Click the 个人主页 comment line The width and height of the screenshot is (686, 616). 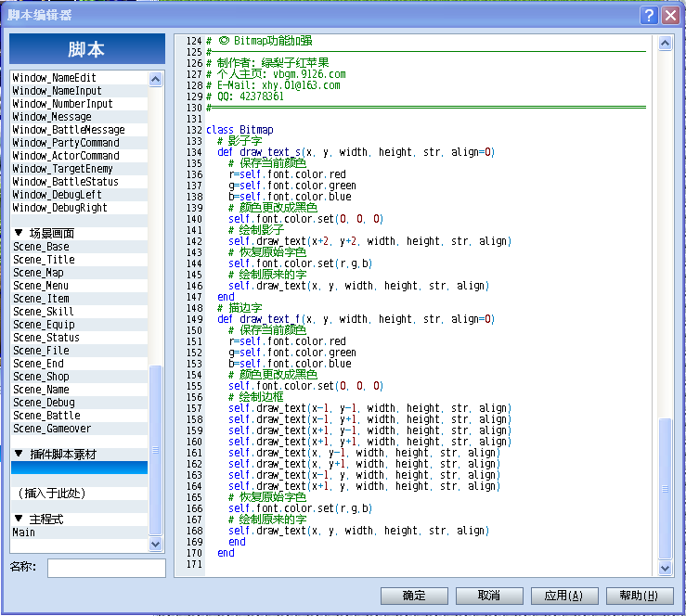pos(276,74)
